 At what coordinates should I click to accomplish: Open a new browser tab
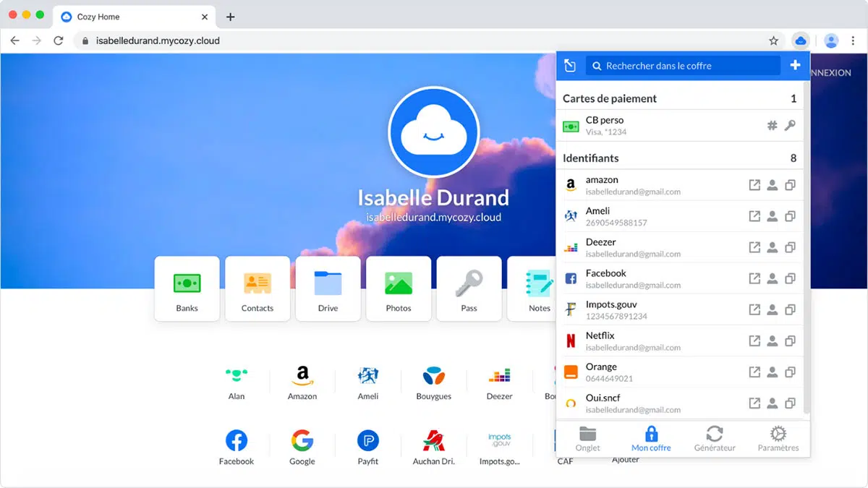pyautogui.click(x=230, y=17)
